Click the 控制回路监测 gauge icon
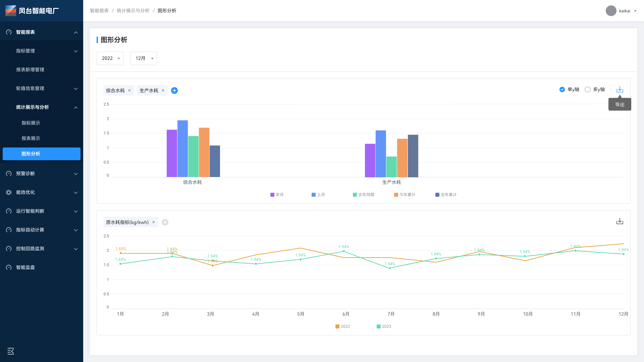The image size is (644, 362). click(9, 248)
